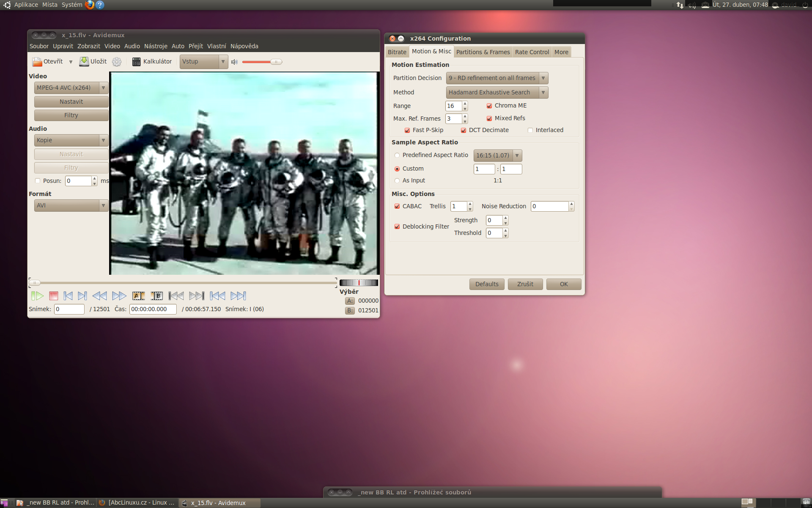Click Zrušit to cancel configuration

pos(525,284)
